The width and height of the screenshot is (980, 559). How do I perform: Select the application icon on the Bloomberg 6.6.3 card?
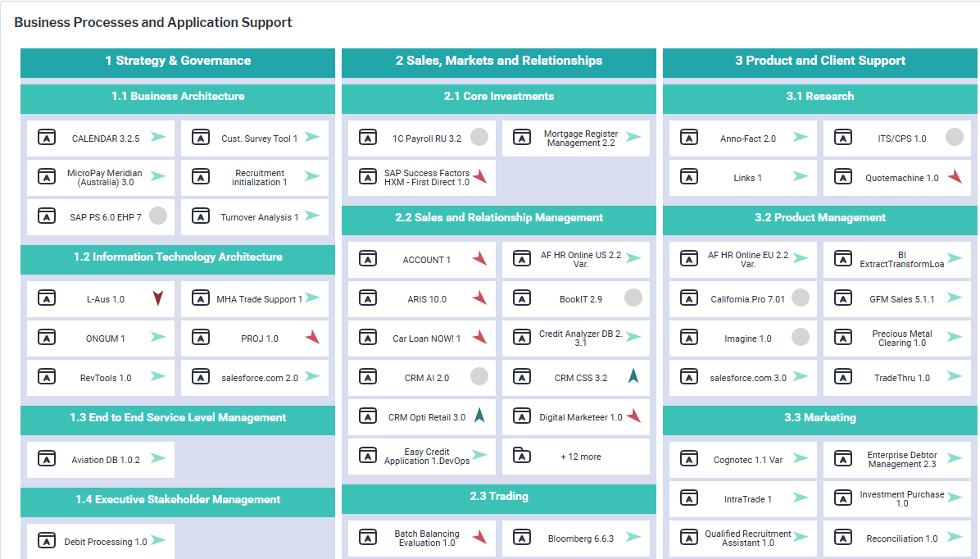point(522,538)
